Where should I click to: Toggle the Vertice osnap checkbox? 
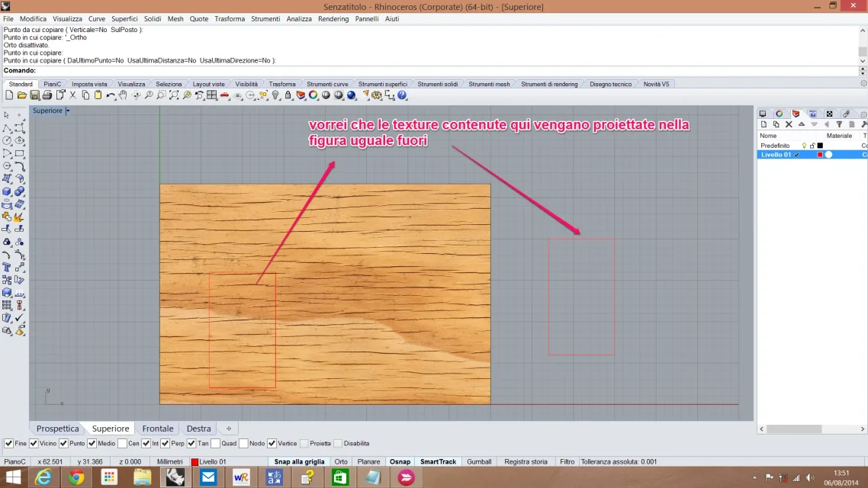[272, 443]
